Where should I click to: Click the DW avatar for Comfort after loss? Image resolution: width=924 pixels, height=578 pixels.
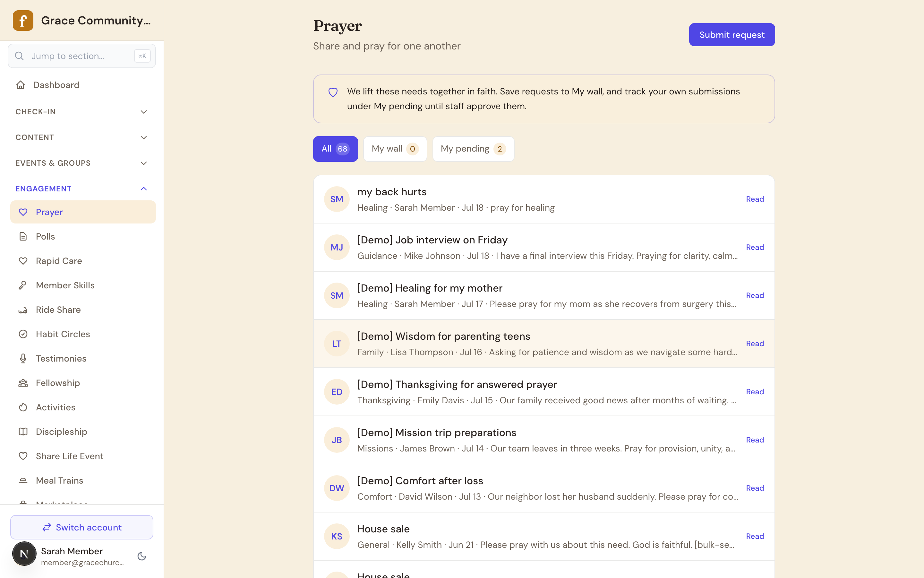(337, 488)
